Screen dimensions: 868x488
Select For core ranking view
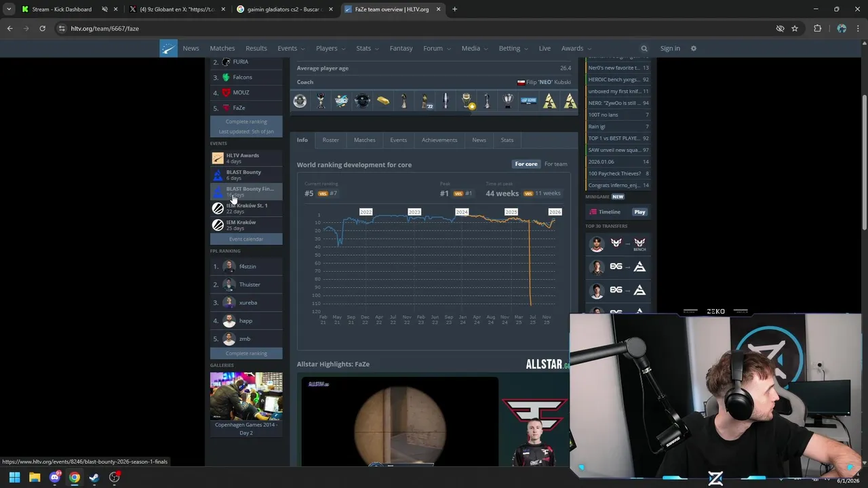(x=526, y=164)
